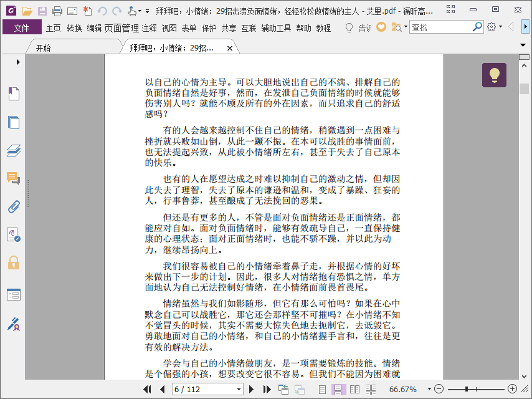Image resolution: width=532 pixels, height=399 pixels.
Task: Go to the next page
Action: point(252,389)
